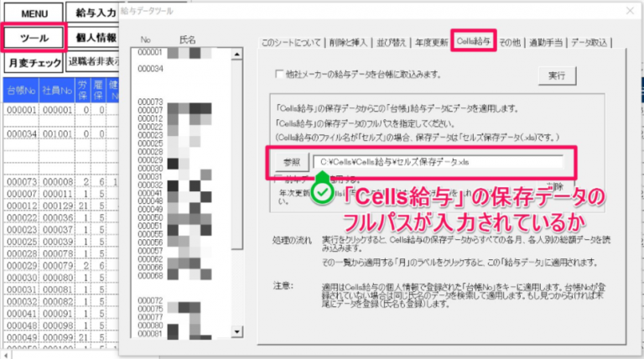Click the 社員No column header in the sheet
644x359 pixels.
click(x=57, y=90)
